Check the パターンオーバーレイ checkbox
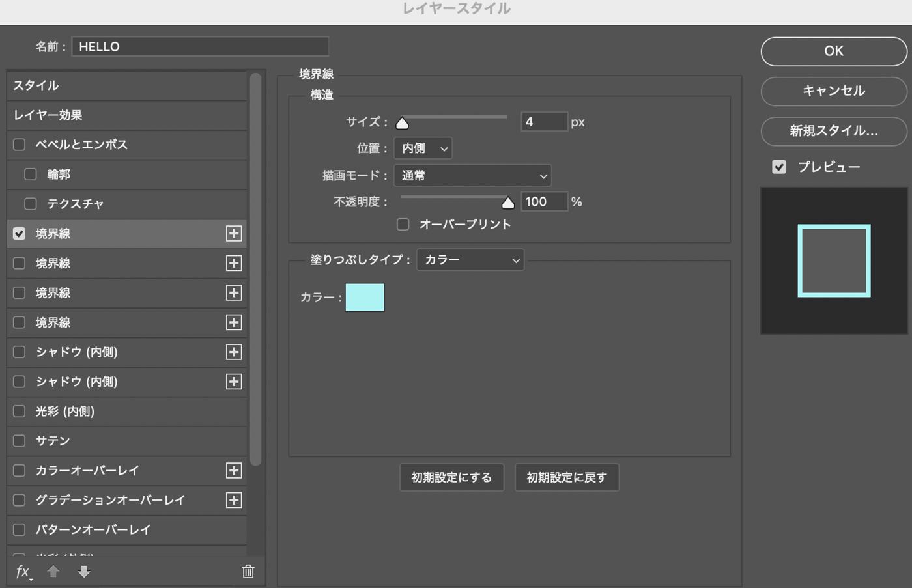Viewport: 912px width, 588px height. [20, 530]
